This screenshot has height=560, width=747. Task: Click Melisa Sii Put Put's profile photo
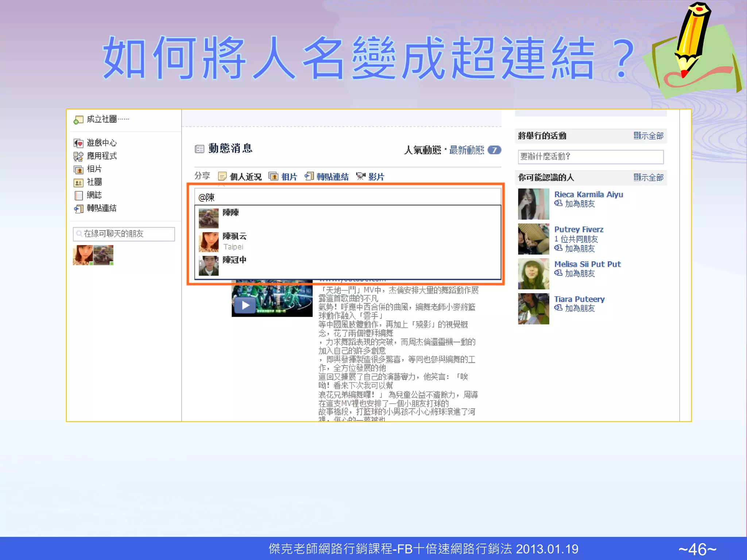[534, 274]
